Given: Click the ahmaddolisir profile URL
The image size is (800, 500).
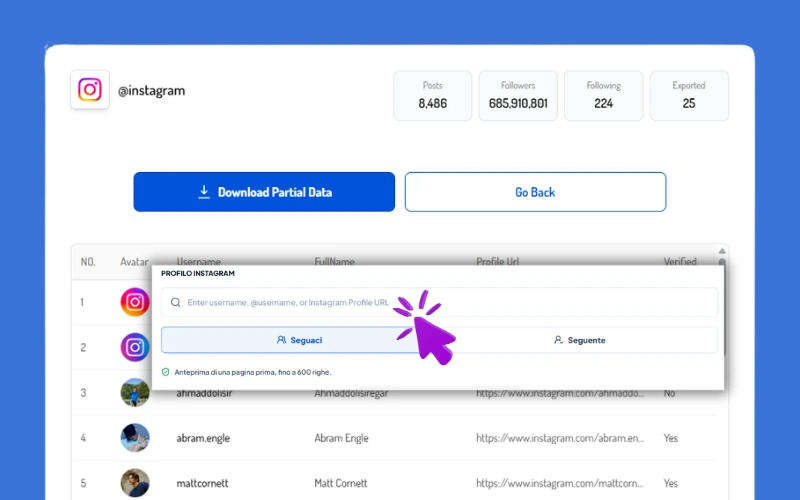Looking at the screenshot, I should tap(560, 393).
